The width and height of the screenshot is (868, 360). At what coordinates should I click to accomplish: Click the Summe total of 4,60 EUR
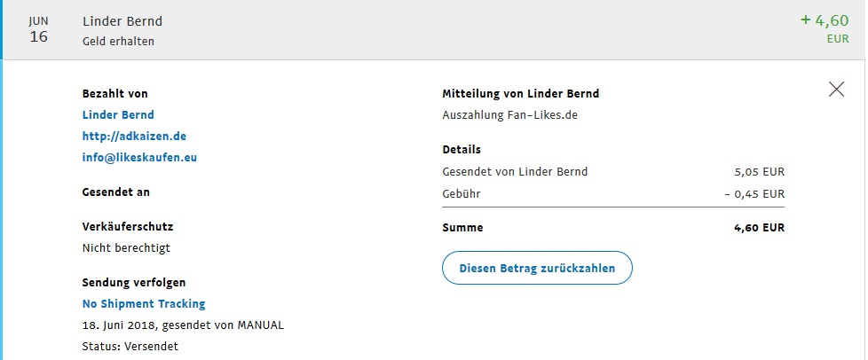click(x=759, y=228)
